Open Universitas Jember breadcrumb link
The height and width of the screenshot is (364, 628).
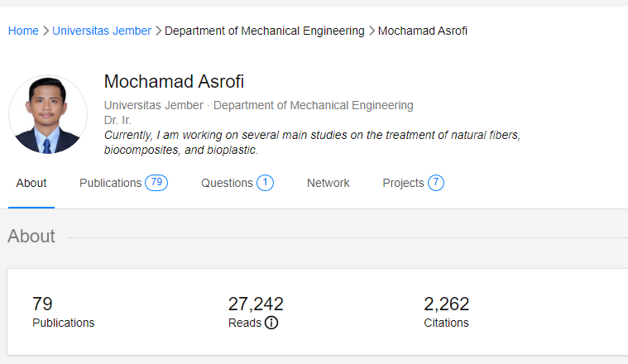(102, 31)
